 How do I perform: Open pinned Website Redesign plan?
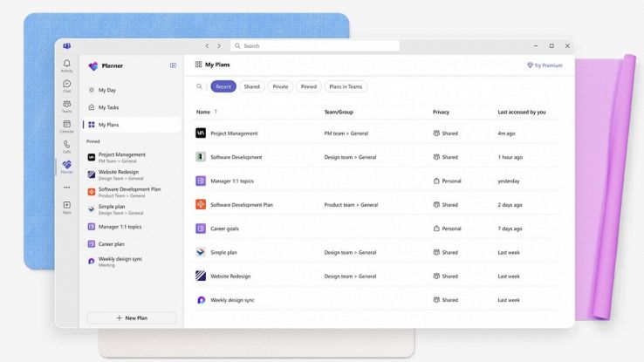pyautogui.click(x=132, y=174)
